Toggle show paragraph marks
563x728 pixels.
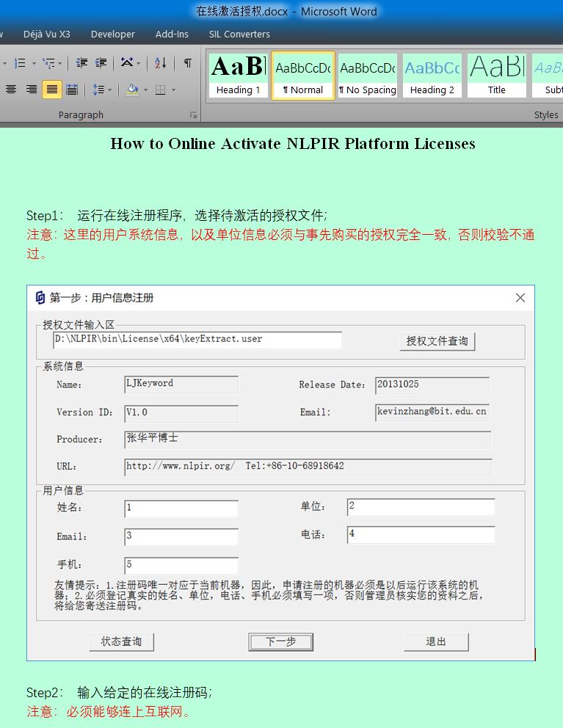point(188,62)
